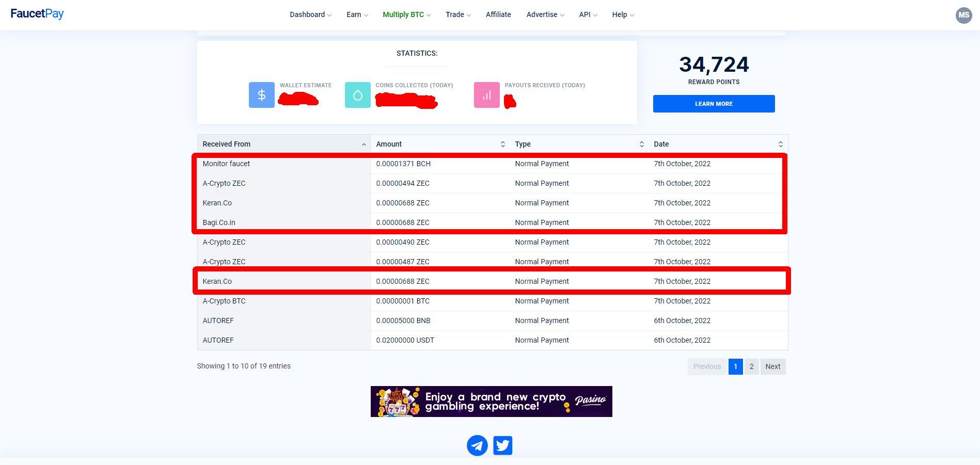Image resolution: width=980 pixels, height=465 pixels.
Task: Click A-Crypto BTC sender name
Action: click(x=224, y=301)
